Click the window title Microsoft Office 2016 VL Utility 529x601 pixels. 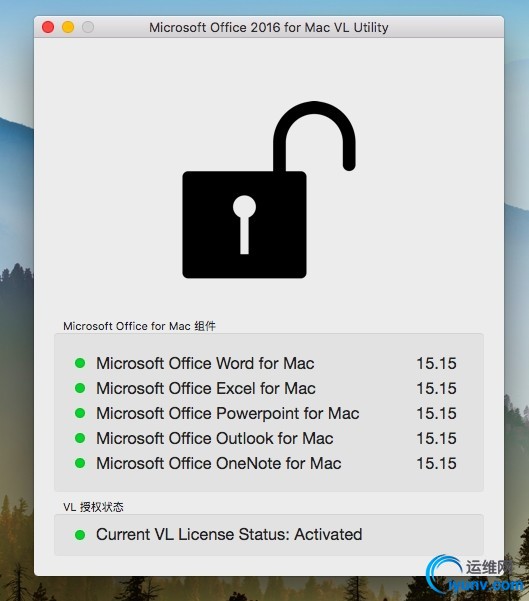coord(269,28)
